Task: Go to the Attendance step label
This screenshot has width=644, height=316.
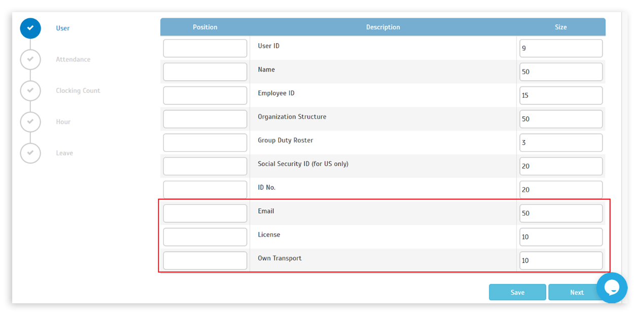Action: pos(73,59)
